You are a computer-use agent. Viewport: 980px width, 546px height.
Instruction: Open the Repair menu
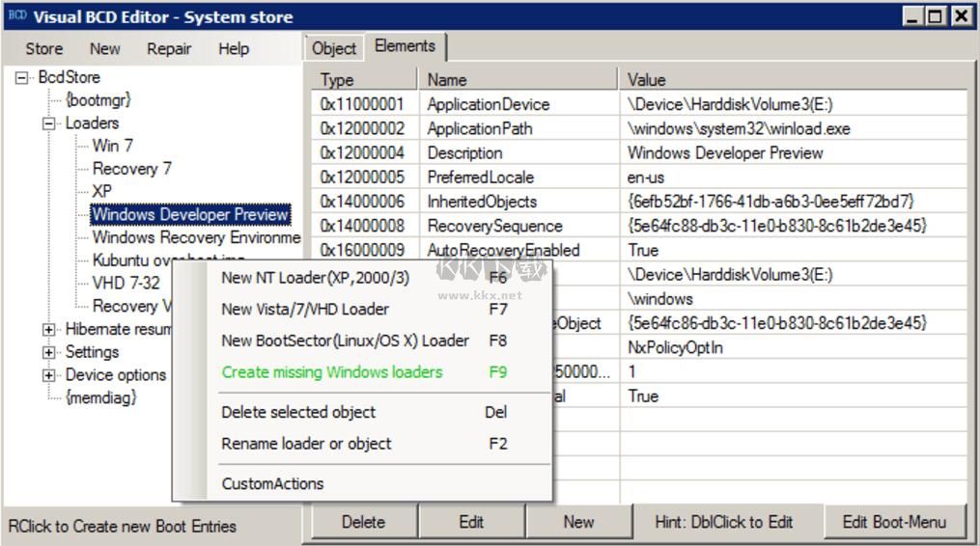(x=169, y=49)
